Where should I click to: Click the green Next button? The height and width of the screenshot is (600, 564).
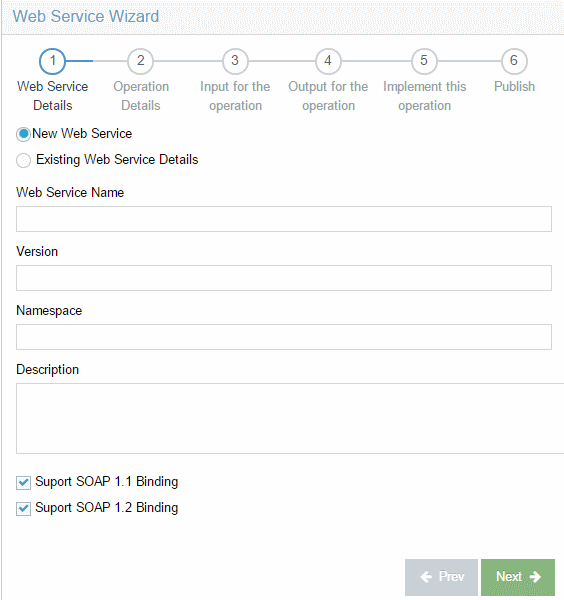tap(518, 577)
